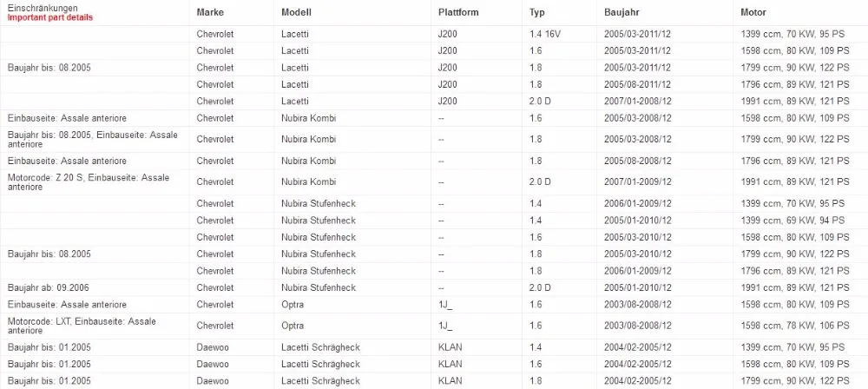Click 2006/01-2009/12 Baujahr of Nubira Stufenheck 1.8
This screenshot has height=389, width=868.
[x=638, y=271]
